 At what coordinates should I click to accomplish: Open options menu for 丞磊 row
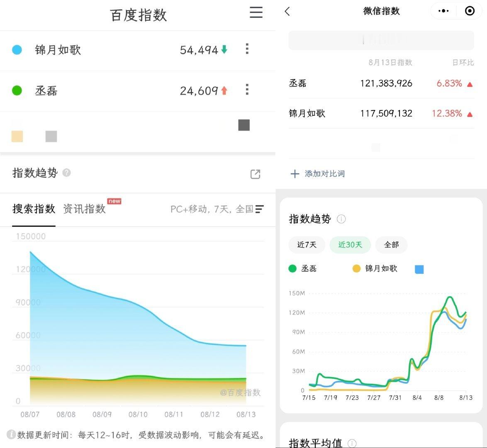[x=247, y=90]
